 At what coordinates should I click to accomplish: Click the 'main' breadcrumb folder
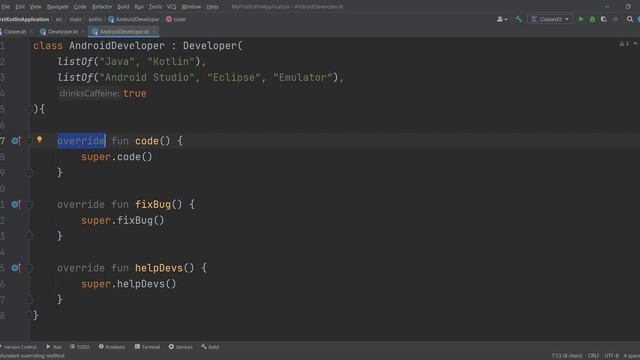pos(75,19)
